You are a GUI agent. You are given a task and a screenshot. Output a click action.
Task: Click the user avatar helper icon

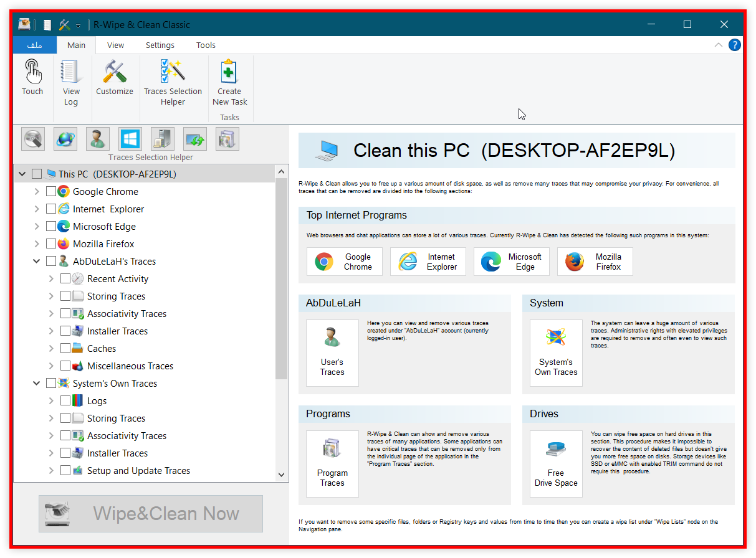pyautogui.click(x=98, y=139)
